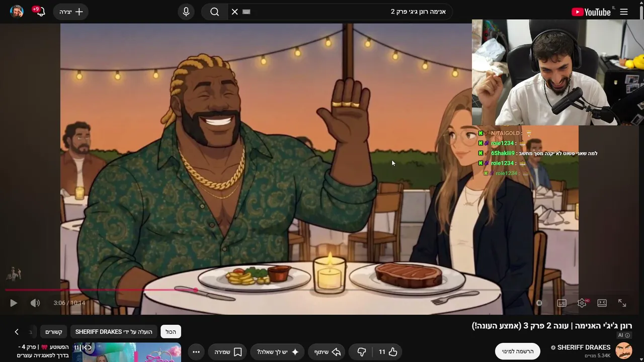Open the Create (יצירה) button
The image size is (644, 362).
[x=71, y=12]
